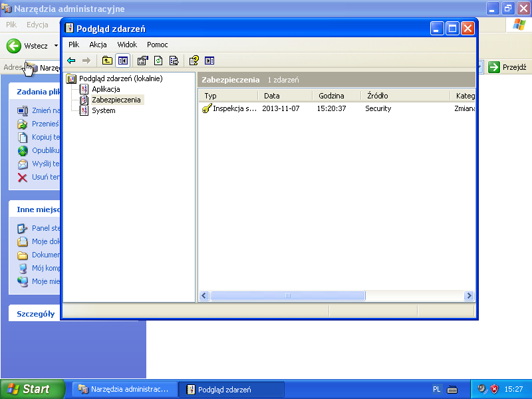
Task: Switch to Narzędzia administracyjne taskbar window
Action: [x=124, y=389]
